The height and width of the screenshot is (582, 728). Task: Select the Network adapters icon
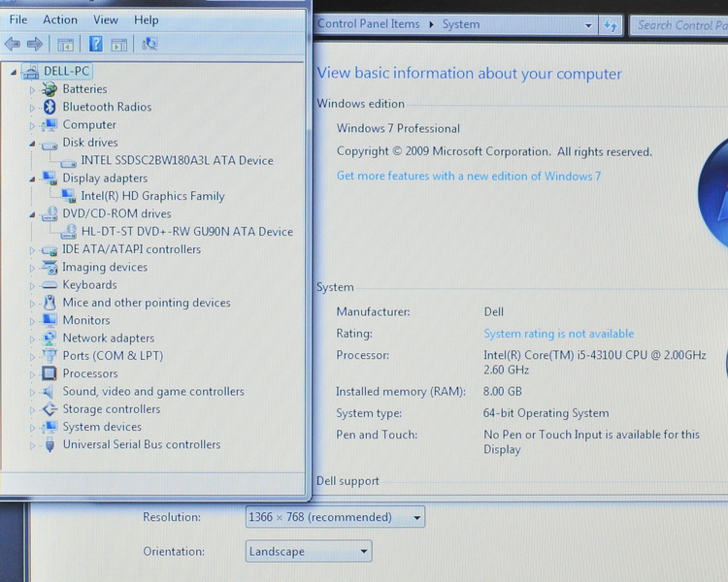[x=49, y=338]
